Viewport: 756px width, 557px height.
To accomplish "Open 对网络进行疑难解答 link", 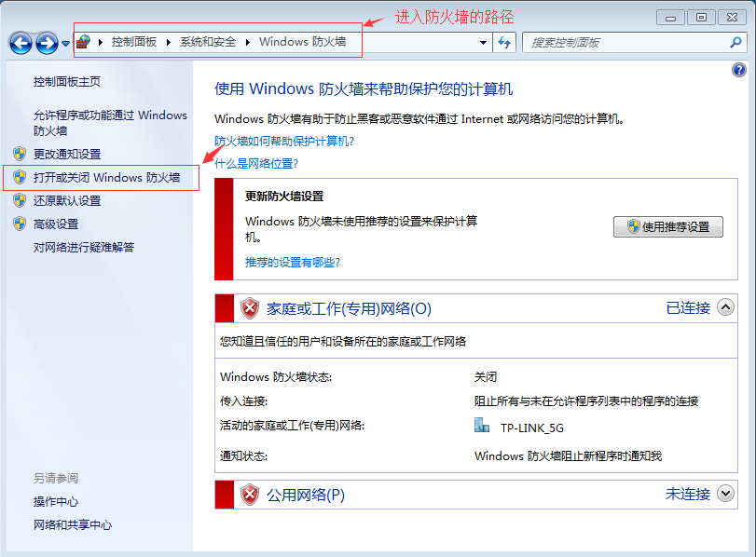I will tap(84, 248).
